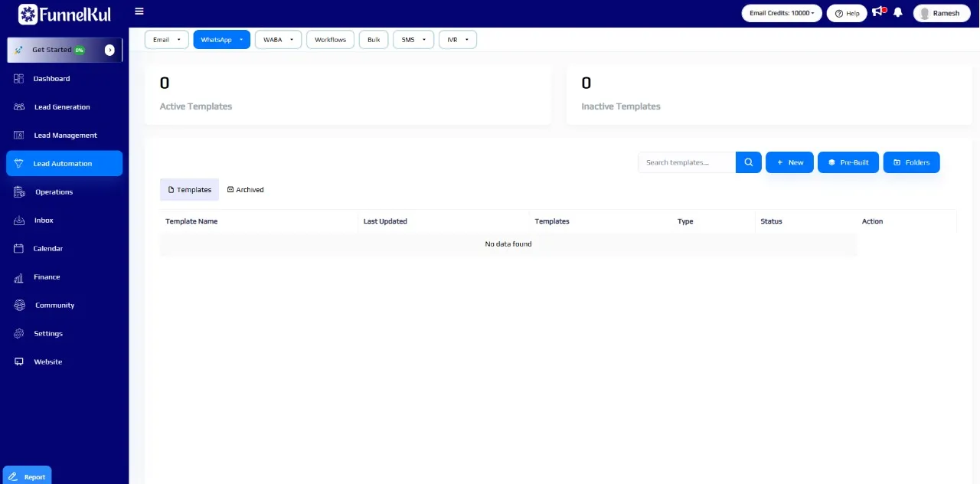Switch to the Archived tab
The height and width of the screenshot is (484, 980).
click(x=245, y=190)
